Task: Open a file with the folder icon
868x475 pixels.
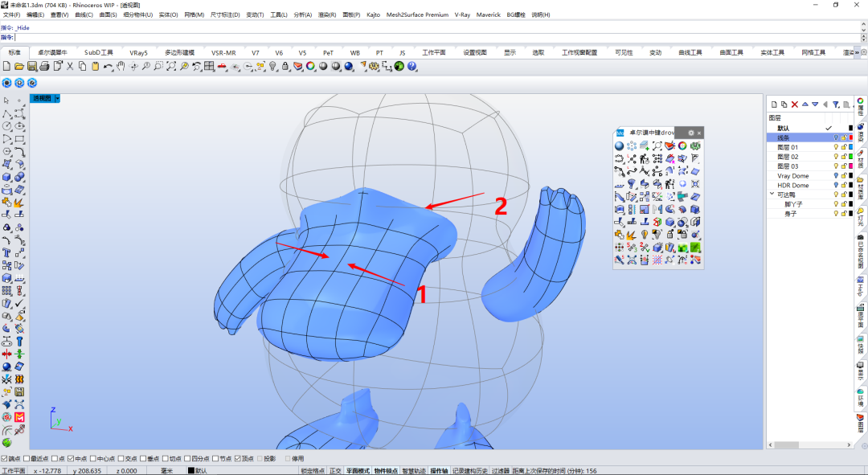Action: coord(18,66)
